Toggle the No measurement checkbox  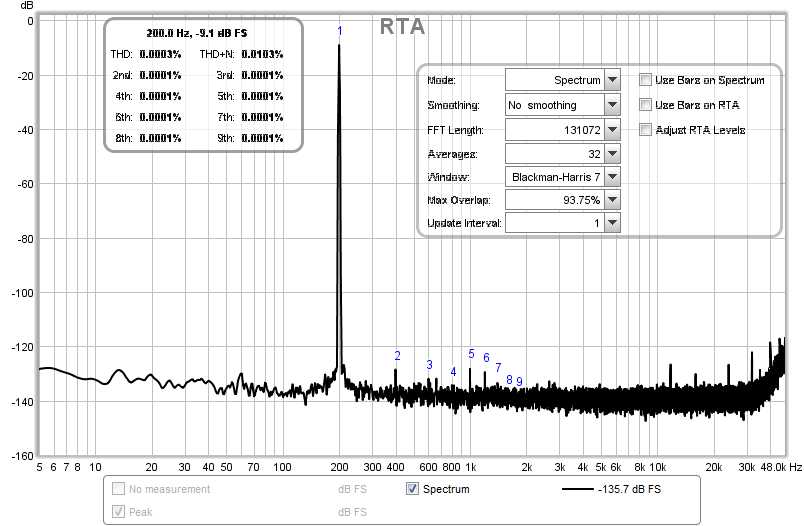click(x=118, y=489)
